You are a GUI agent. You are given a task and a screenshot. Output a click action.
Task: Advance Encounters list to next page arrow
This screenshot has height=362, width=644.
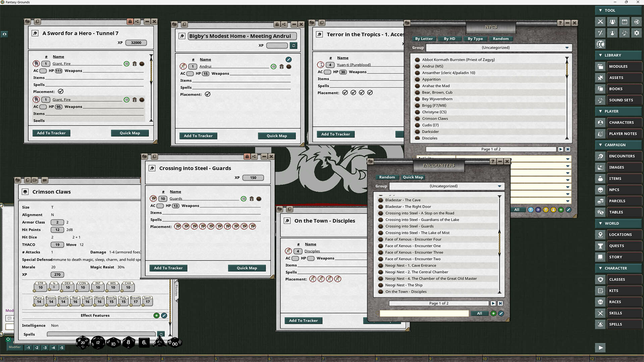[493, 303]
